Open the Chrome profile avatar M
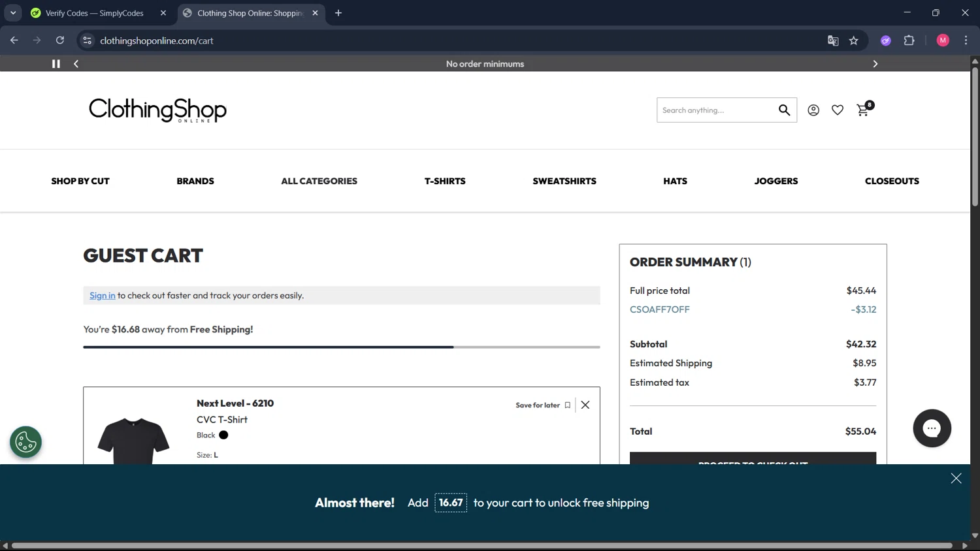This screenshot has height=551, width=980. [x=943, y=40]
